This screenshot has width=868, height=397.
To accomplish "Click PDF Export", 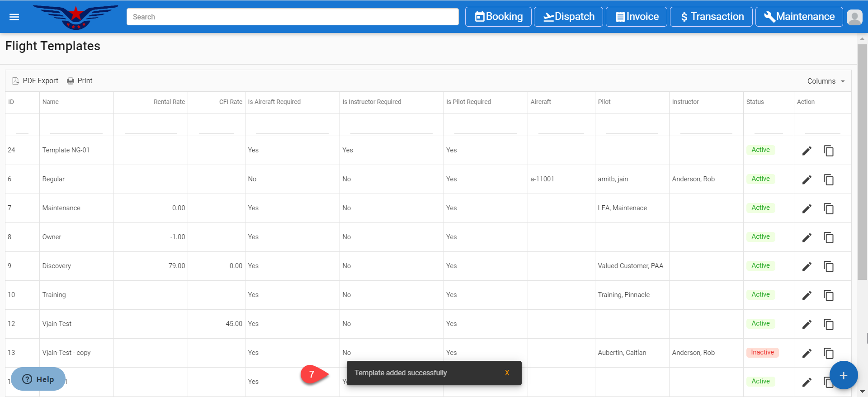I will click(35, 81).
